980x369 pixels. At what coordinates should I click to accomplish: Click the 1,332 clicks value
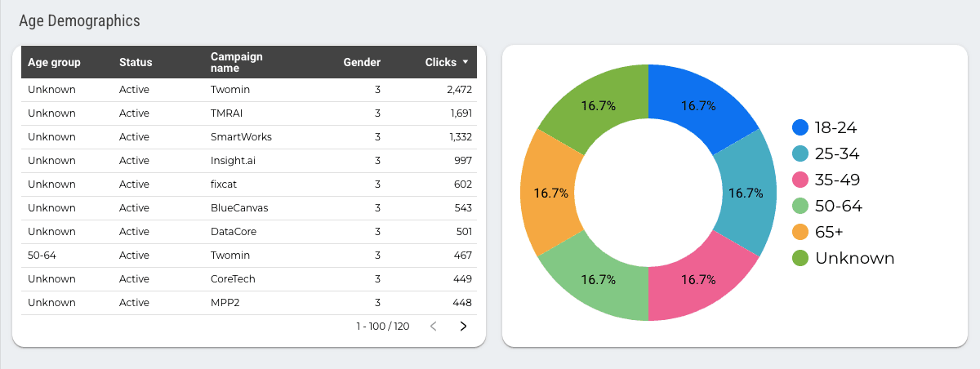(x=461, y=136)
